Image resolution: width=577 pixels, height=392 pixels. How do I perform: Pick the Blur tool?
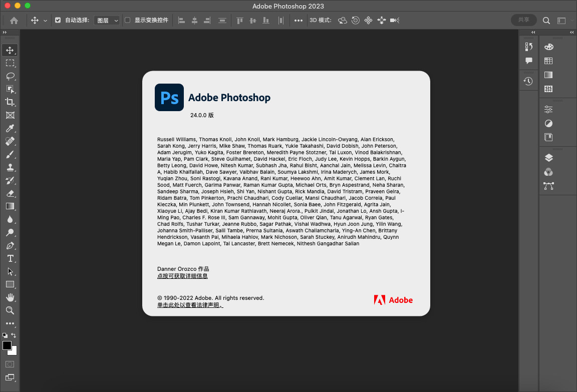point(10,220)
